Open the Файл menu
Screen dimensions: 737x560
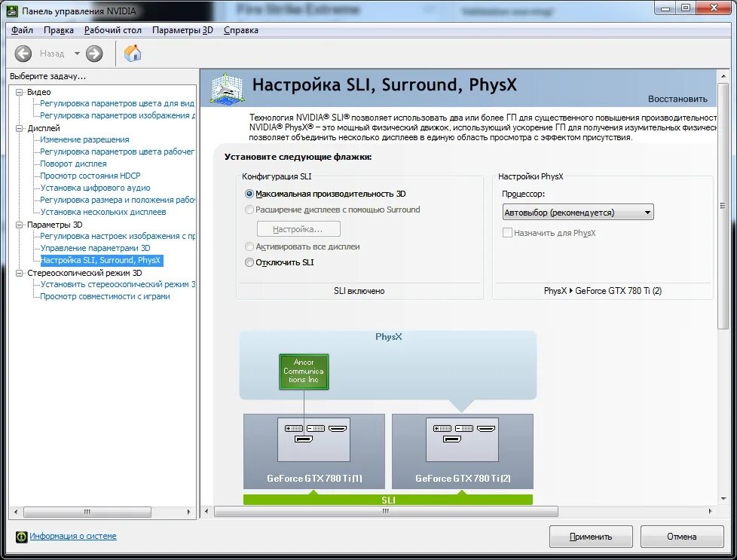tap(22, 30)
